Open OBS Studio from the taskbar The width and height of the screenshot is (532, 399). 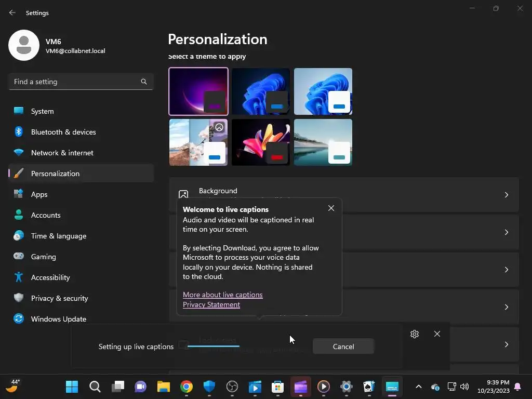point(232,387)
